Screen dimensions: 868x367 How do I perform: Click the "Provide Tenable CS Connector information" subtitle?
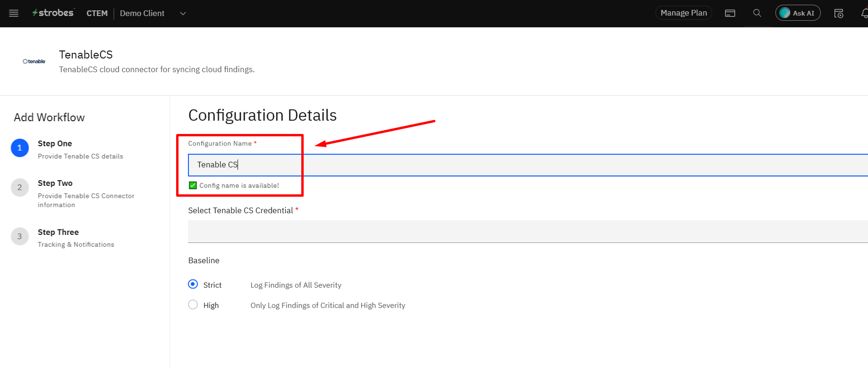pyautogui.click(x=86, y=200)
